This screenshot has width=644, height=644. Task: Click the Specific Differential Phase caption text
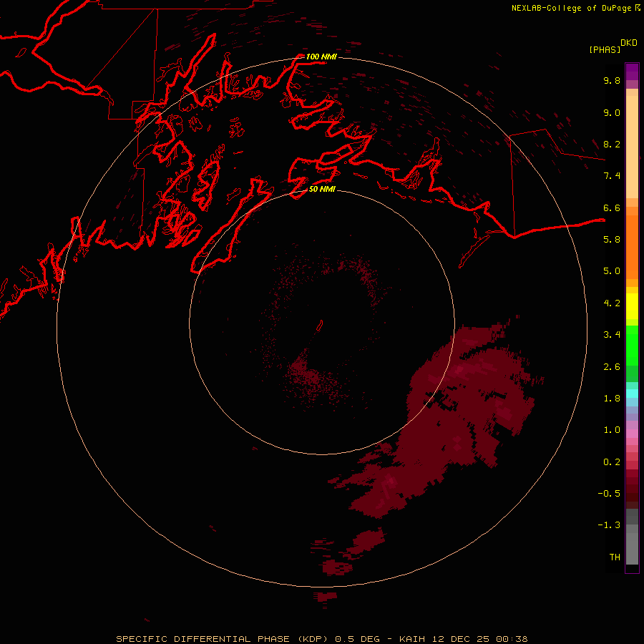click(321, 639)
